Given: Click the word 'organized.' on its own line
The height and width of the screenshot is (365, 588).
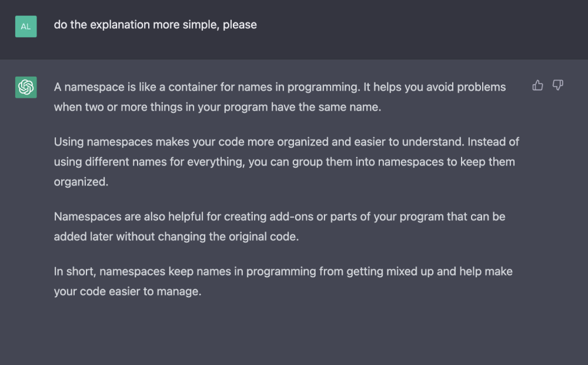Looking at the screenshot, I should coord(81,182).
